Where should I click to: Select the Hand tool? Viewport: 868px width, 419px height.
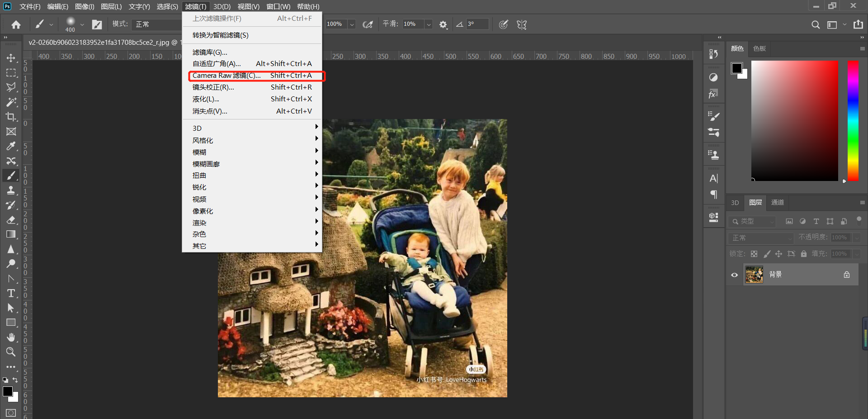[11, 338]
